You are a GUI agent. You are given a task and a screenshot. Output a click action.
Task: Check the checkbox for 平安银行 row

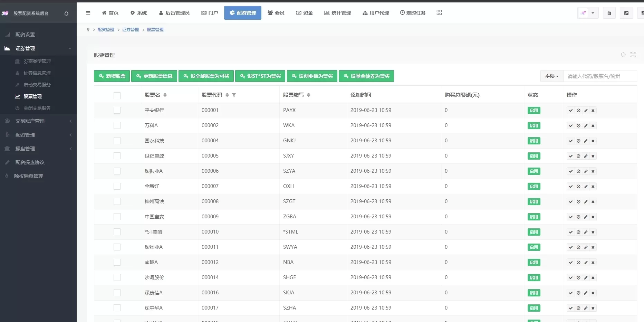pyautogui.click(x=117, y=110)
